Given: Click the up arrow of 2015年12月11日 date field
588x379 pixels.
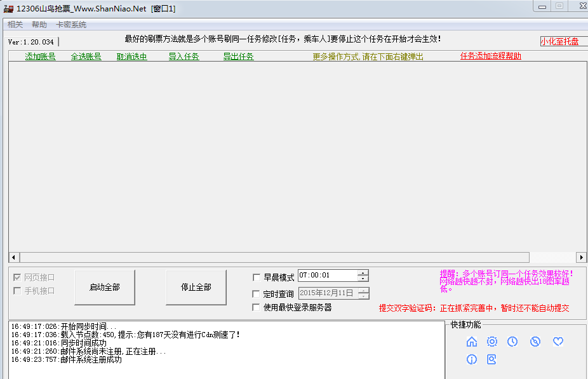Looking at the screenshot, I should pos(363,291).
